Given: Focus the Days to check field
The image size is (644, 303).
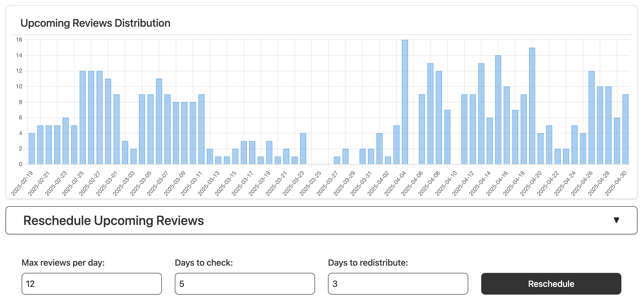Looking at the screenshot, I should pos(245,284).
